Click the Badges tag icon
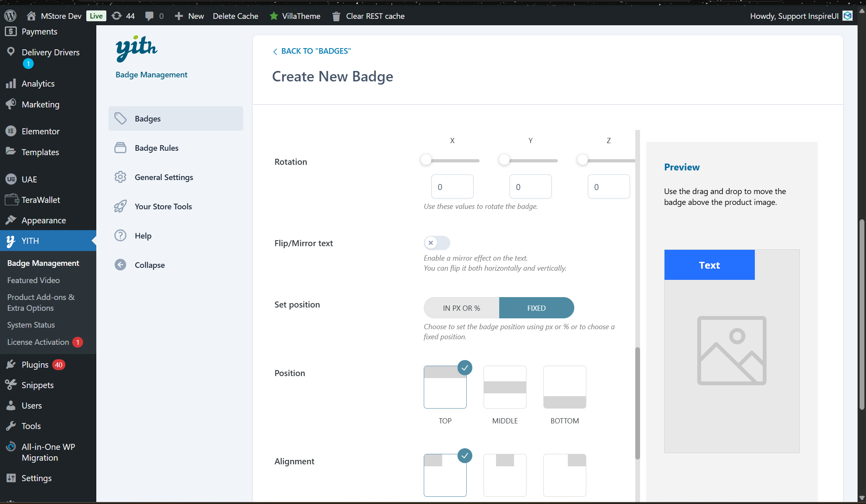The height and width of the screenshot is (504, 866). (x=120, y=119)
